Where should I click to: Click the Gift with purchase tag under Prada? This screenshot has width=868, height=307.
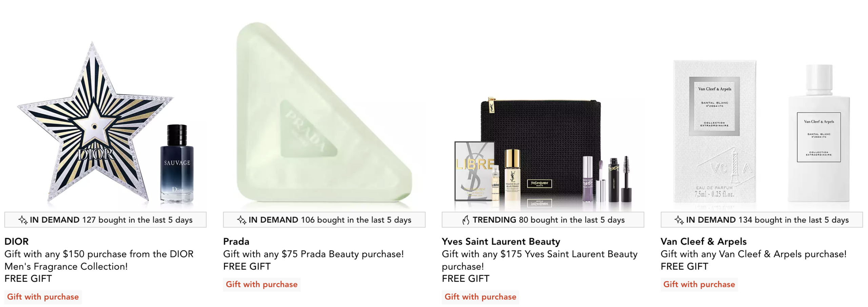pyautogui.click(x=261, y=284)
